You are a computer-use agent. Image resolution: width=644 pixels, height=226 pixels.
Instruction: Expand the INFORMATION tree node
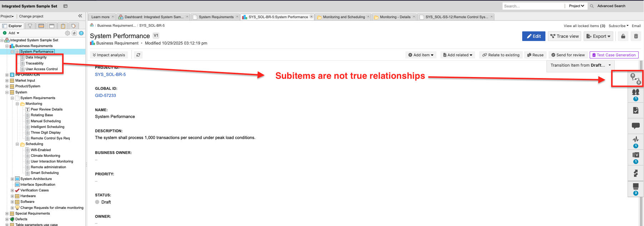point(7,75)
